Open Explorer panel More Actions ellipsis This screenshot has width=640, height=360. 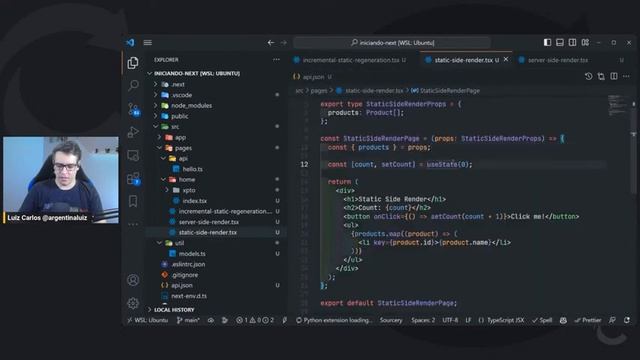tap(276, 60)
